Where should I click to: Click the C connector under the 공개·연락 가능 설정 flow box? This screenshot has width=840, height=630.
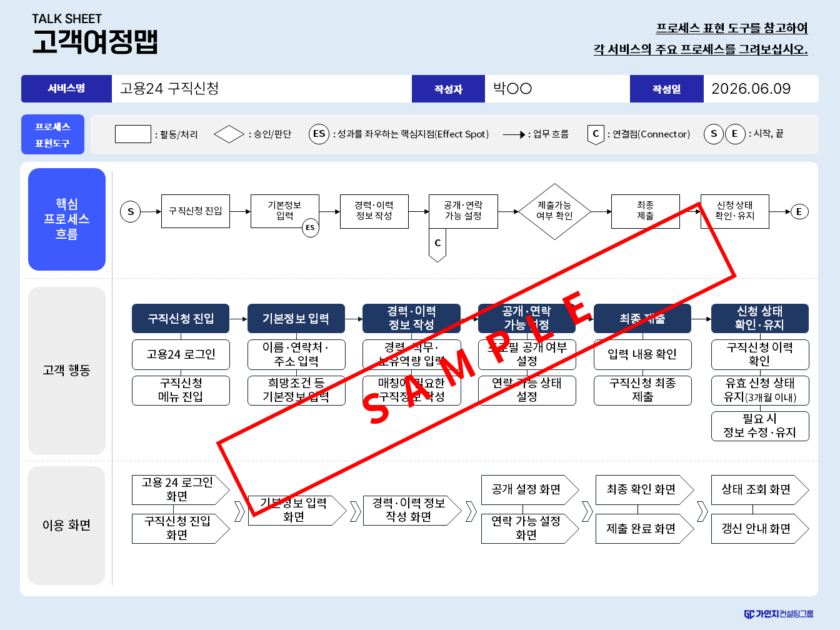click(437, 244)
